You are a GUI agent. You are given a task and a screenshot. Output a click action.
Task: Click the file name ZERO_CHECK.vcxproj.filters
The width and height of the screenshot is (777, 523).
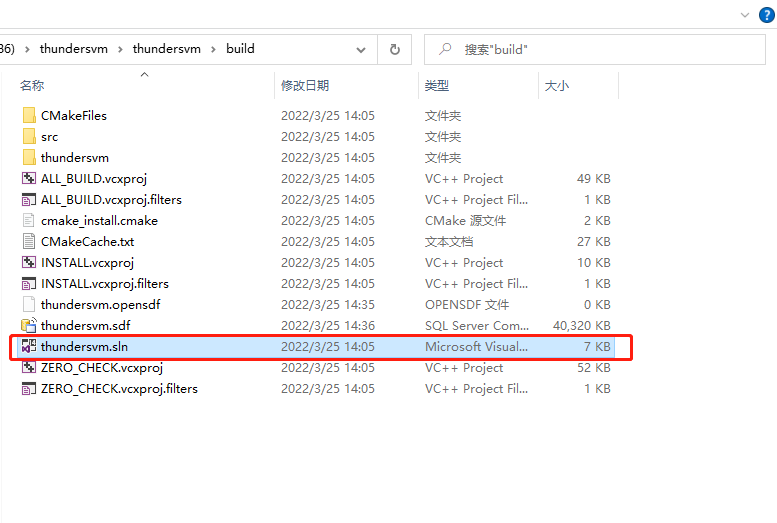(119, 389)
